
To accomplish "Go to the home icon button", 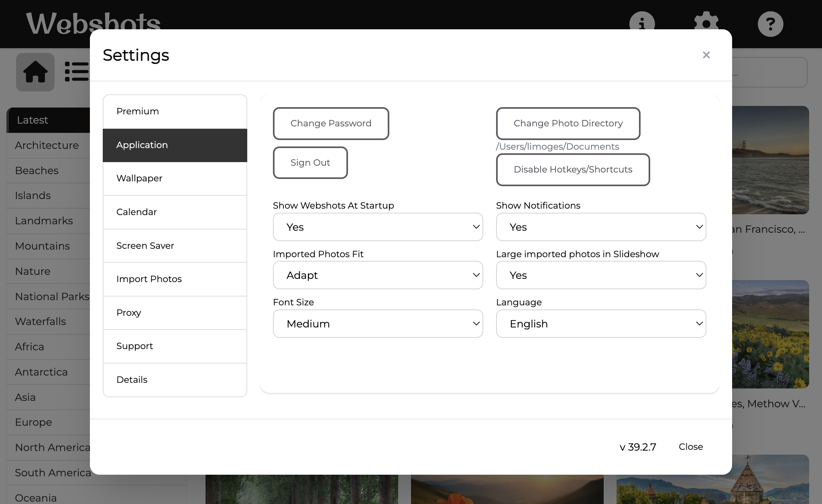I will coord(35,72).
